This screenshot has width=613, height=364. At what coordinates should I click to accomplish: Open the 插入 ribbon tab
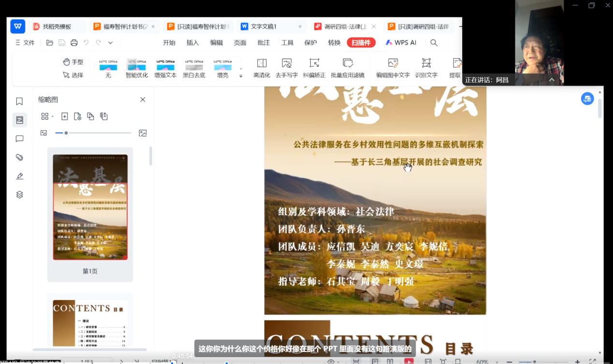[x=192, y=43]
